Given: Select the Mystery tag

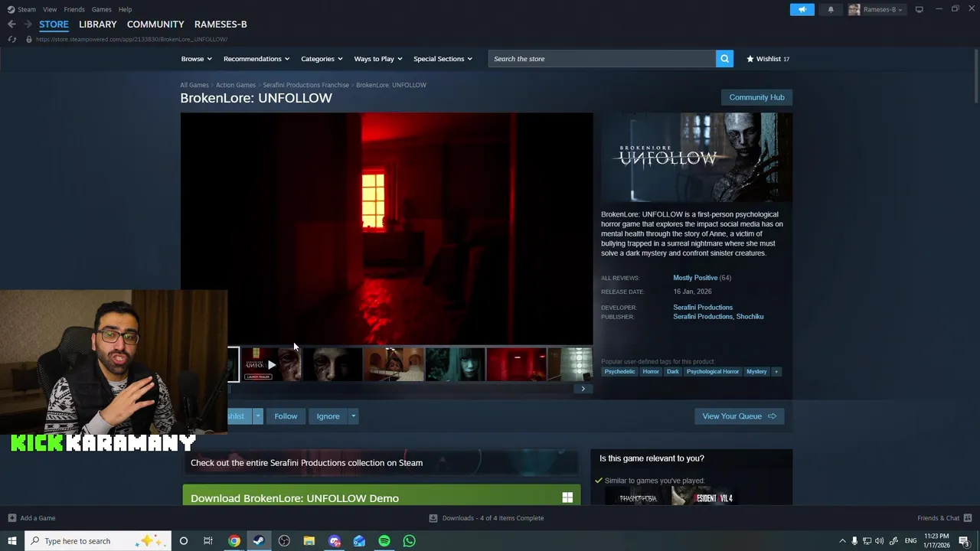Looking at the screenshot, I should [756, 371].
